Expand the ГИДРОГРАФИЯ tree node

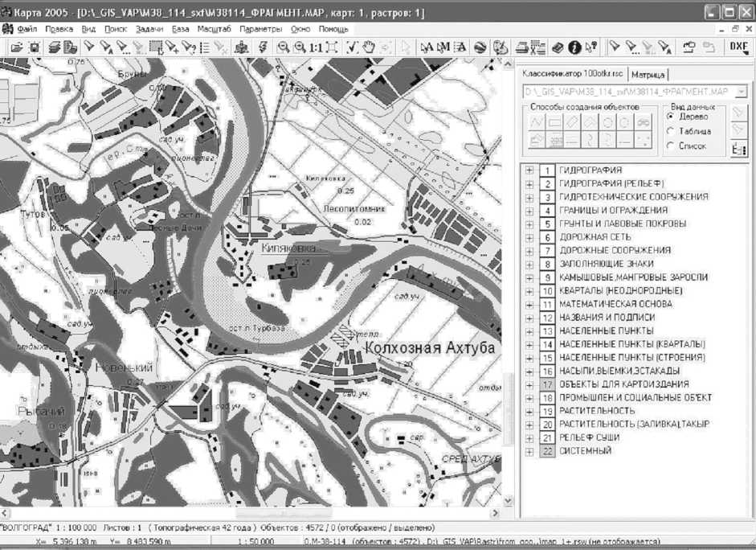(x=529, y=170)
